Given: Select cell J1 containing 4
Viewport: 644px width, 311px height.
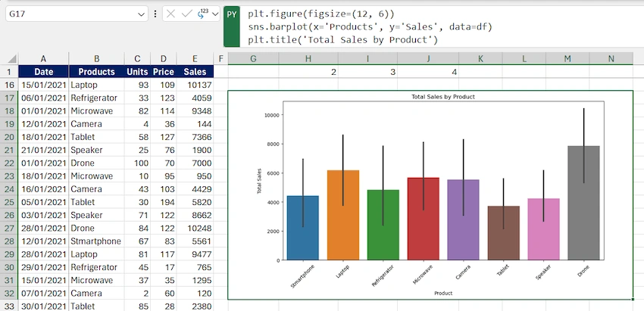Looking at the screenshot, I should 428,72.
